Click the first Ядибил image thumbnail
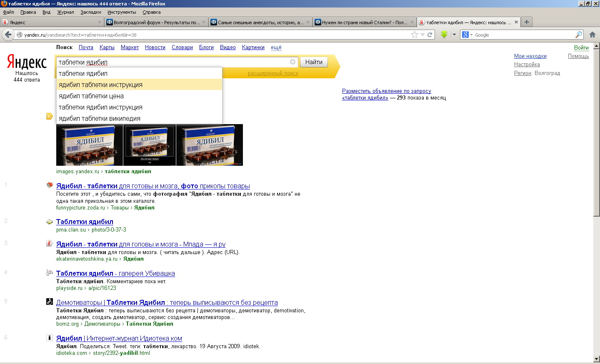This screenshot has height=364, width=600. (x=90, y=145)
